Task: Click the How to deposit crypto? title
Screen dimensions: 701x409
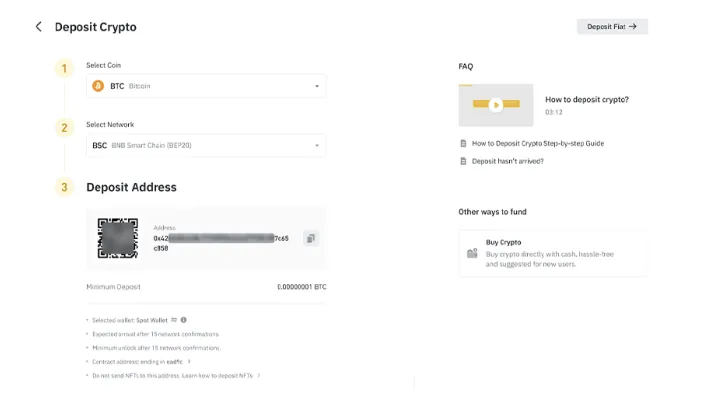Action: (x=587, y=99)
